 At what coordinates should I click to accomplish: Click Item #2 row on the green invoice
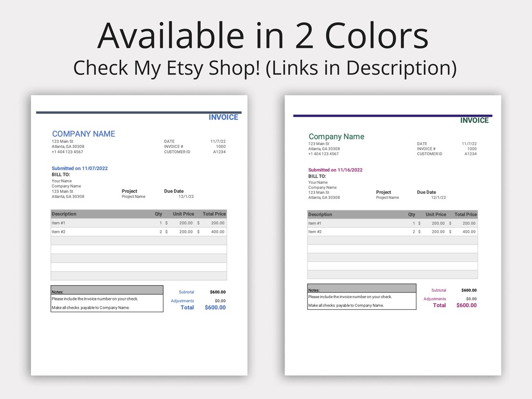point(314,231)
